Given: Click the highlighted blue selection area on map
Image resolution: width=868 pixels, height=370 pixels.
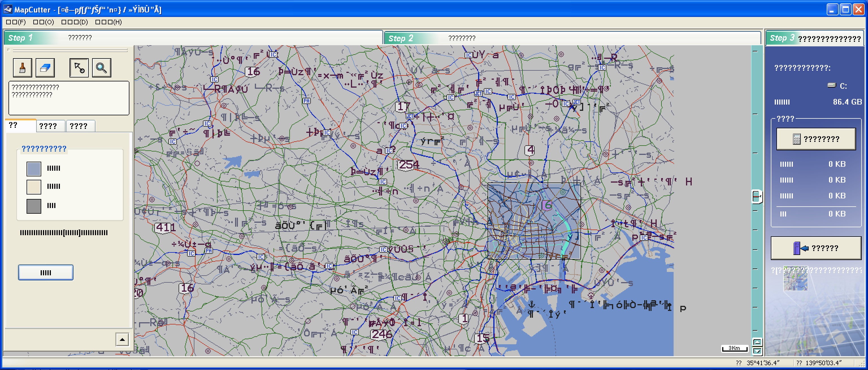Looking at the screenshot, I should coord(534,221).
